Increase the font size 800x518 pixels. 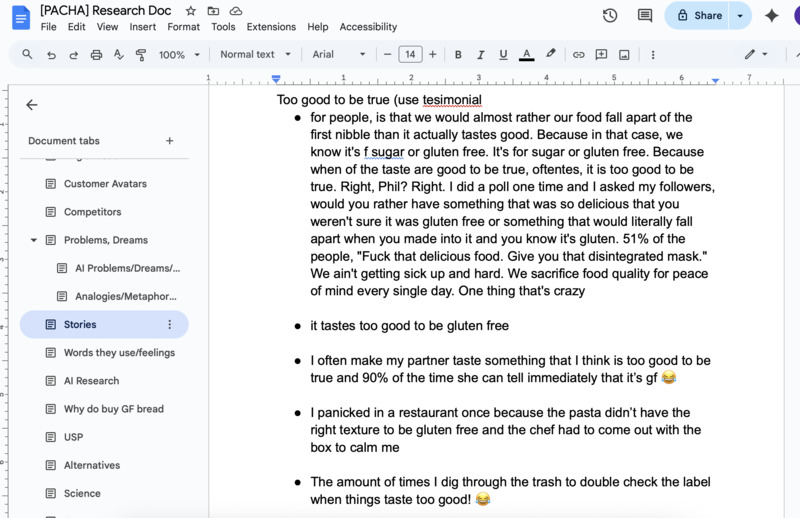[433, 55]
